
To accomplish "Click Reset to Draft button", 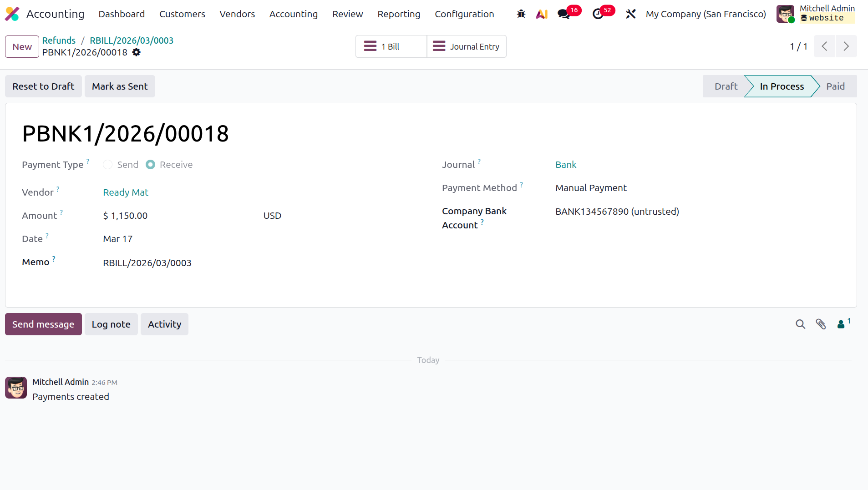I will tap(43, 86).
